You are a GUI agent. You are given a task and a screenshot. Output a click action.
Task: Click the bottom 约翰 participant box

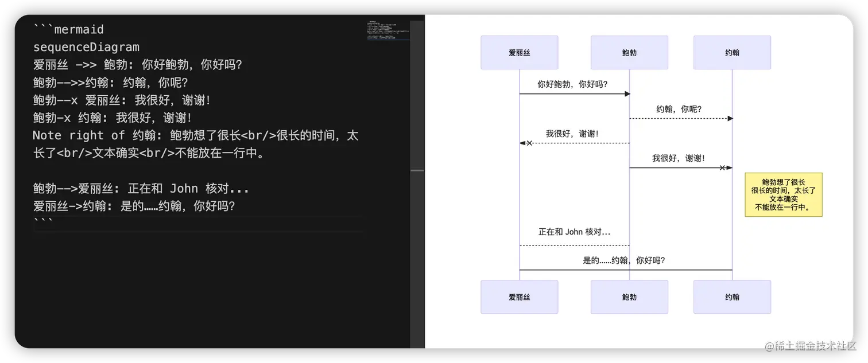pyautogui.click(x=732, y=297)
